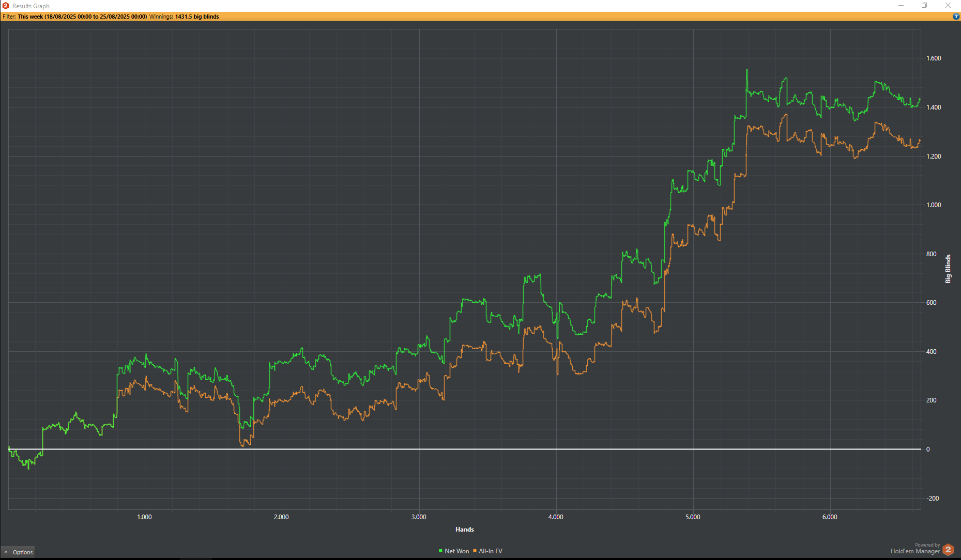Click the 4.000 hands axis label

pyautogui.click(x=556, y=517)
